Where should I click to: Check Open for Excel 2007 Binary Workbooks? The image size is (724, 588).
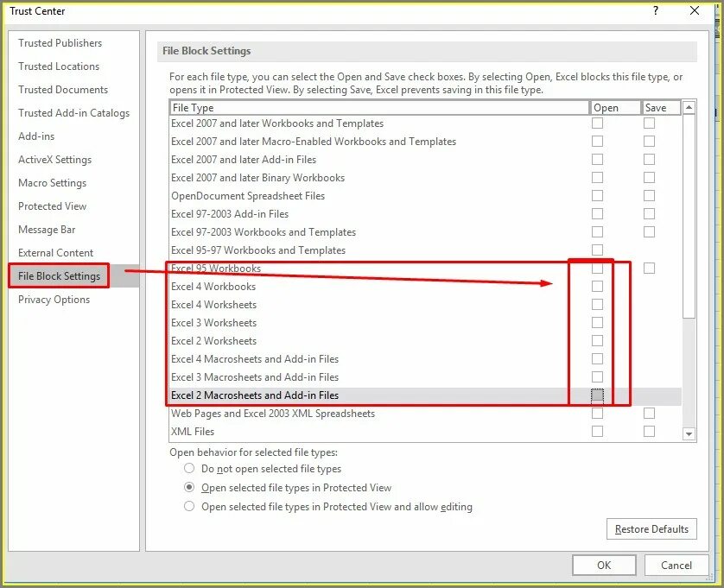click(597, 178)
